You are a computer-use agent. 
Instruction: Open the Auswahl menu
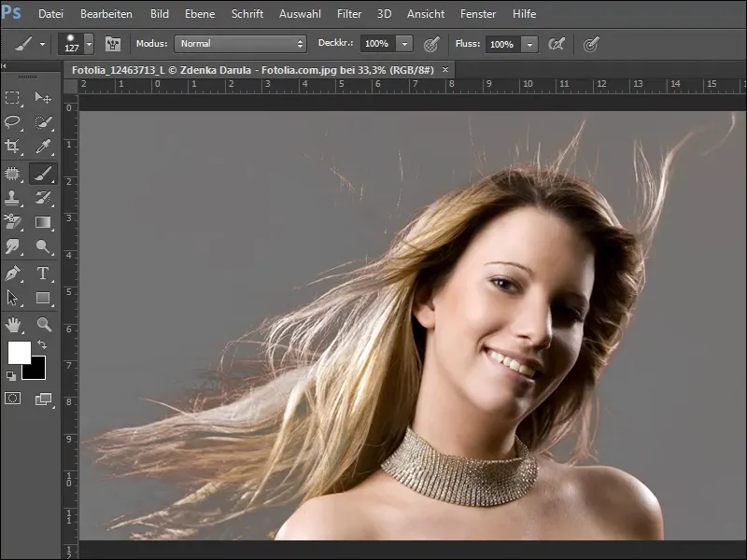[x=300, y=14]
